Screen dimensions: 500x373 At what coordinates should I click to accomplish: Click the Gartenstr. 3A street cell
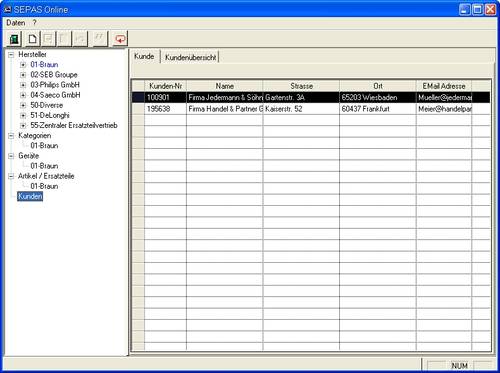[x=301, y=97]
